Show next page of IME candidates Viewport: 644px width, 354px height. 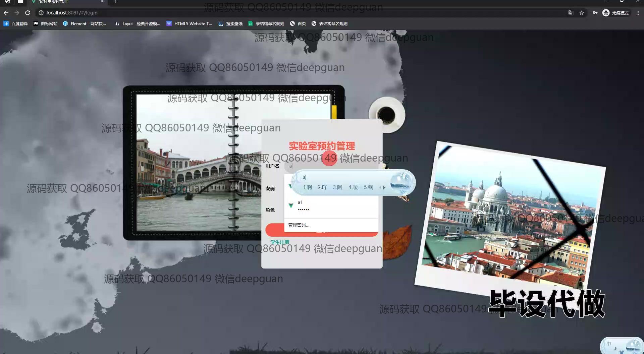384,187
